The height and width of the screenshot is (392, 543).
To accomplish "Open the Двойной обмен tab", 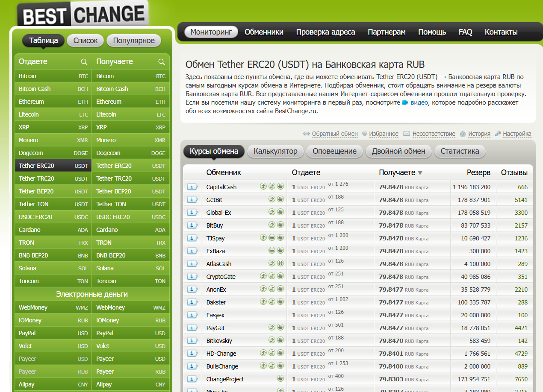I will tap(398, 151).
